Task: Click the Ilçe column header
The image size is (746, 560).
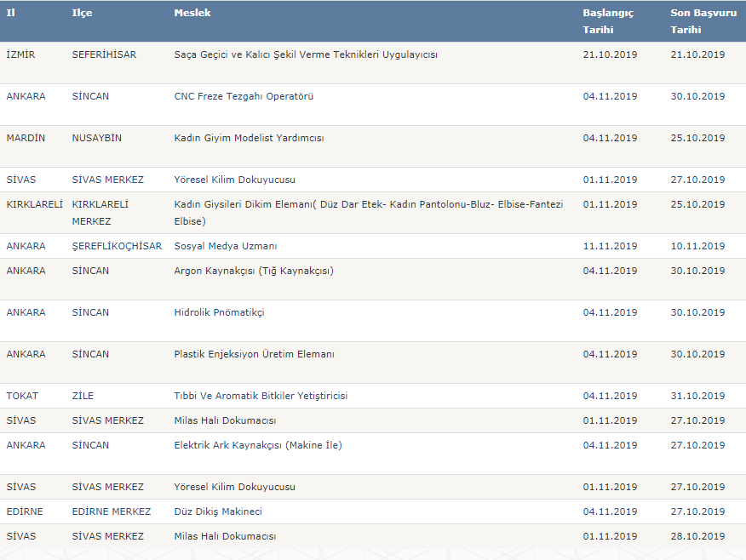Action: tap(82, 13)
